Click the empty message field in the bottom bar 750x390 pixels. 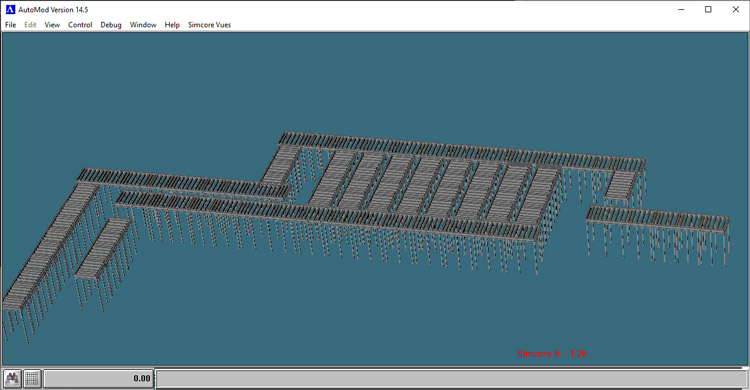(x=452, y=379)
